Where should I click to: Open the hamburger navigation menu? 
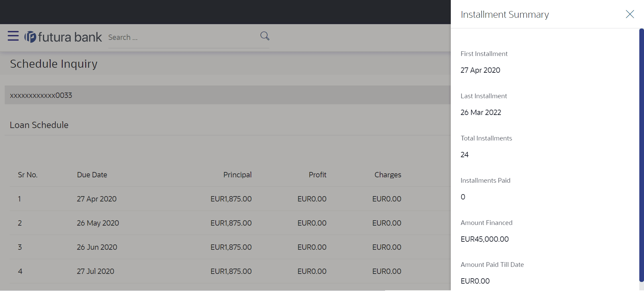(13, 36)
